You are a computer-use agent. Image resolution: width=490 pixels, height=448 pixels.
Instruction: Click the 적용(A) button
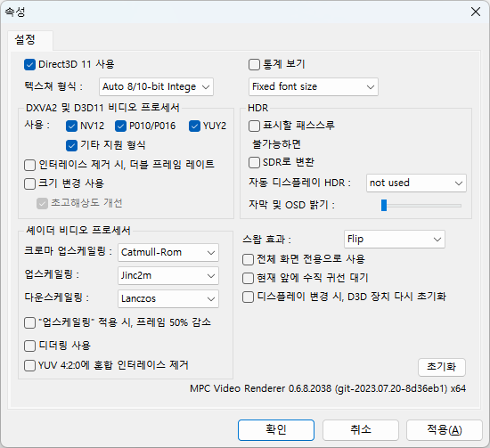445,430
